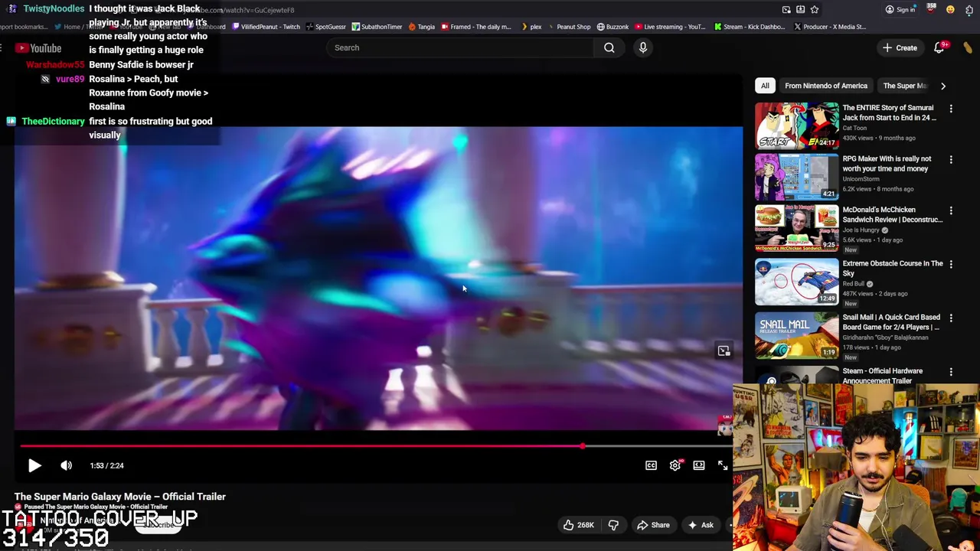Click the in-video cast screen icon
This screenshot has width=980, height=551.
[724, 351]
